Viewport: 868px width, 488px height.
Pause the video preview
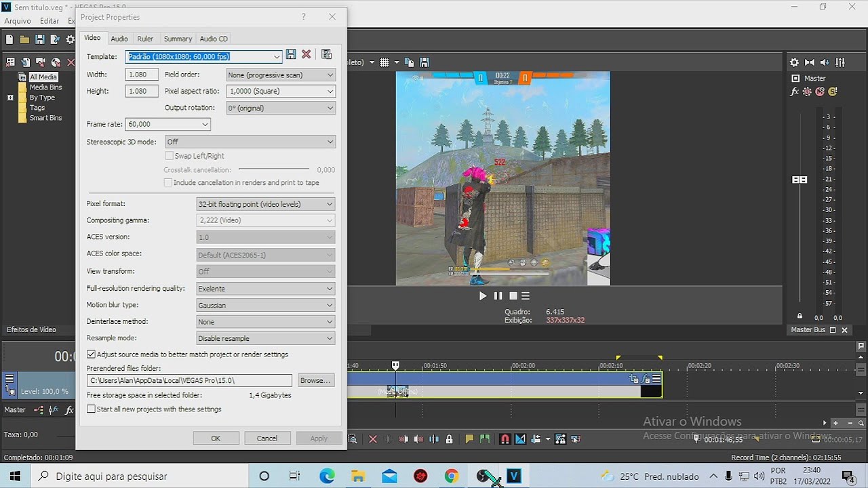point(498,296)
